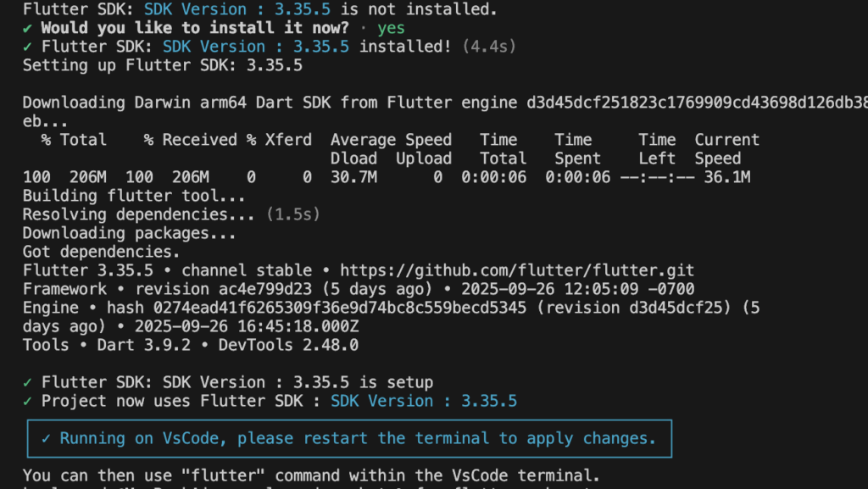Image resolution: width=868 pixels, height=489 pixels.
Task: Click the checkmark beside "Would you like to install"
Action: 28,28
